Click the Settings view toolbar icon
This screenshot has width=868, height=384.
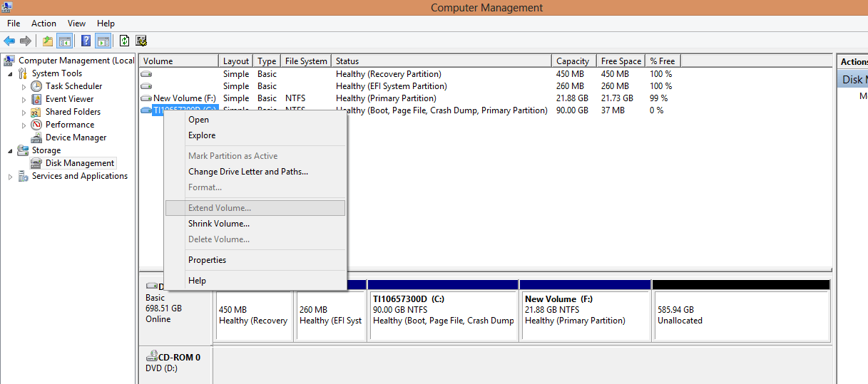point(141,41)
